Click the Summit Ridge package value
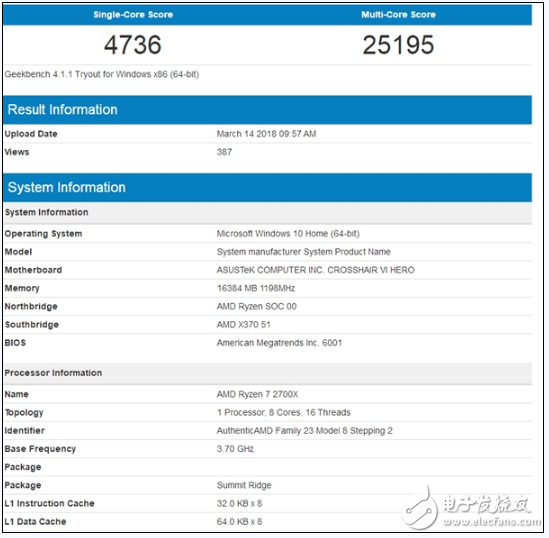The width and height of the screenshot is (549, 538). (244, 485)
